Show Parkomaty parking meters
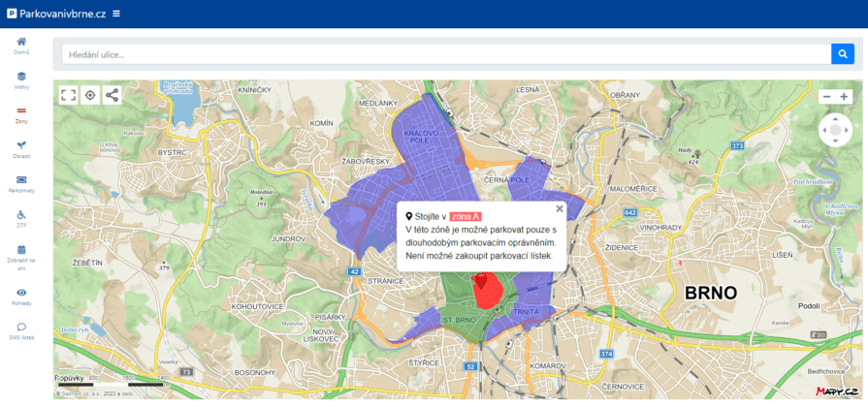Viewport: 868px width, 407px height. click(x=21, y=183)
